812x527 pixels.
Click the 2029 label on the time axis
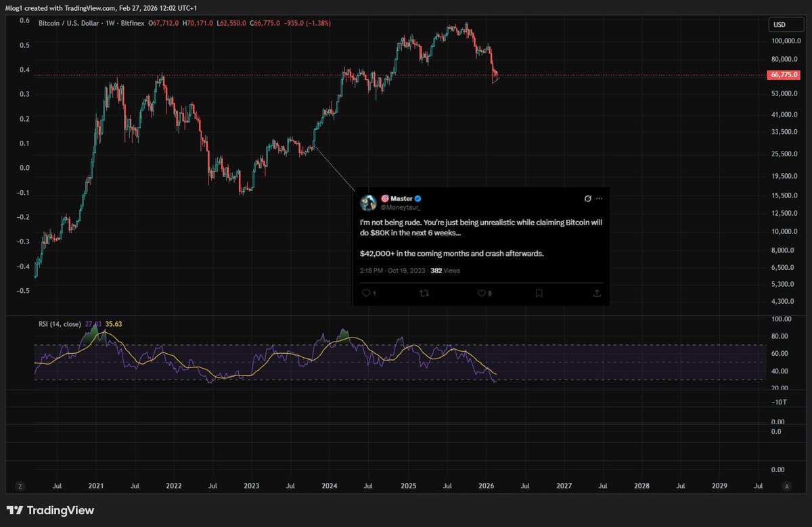(719, 486)
